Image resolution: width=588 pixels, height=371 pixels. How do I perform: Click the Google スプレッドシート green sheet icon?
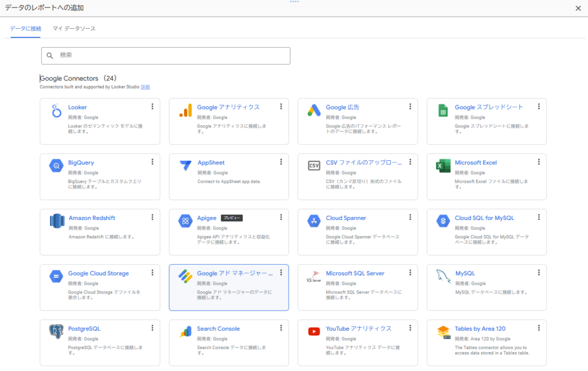(443, 111)
